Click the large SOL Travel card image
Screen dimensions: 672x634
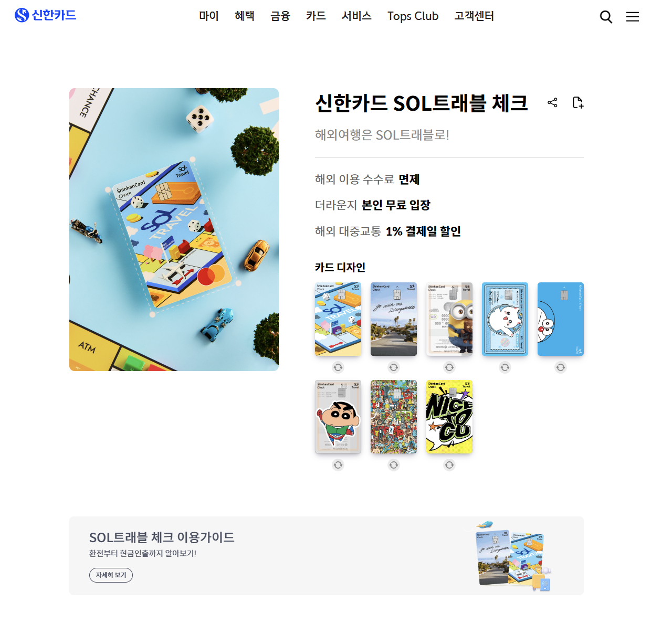click(174, 229)
